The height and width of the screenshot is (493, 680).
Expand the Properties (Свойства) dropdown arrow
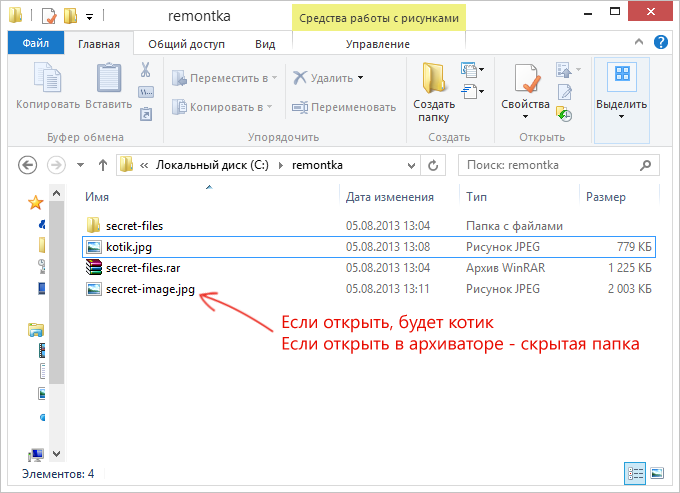(x=526, y=117)
